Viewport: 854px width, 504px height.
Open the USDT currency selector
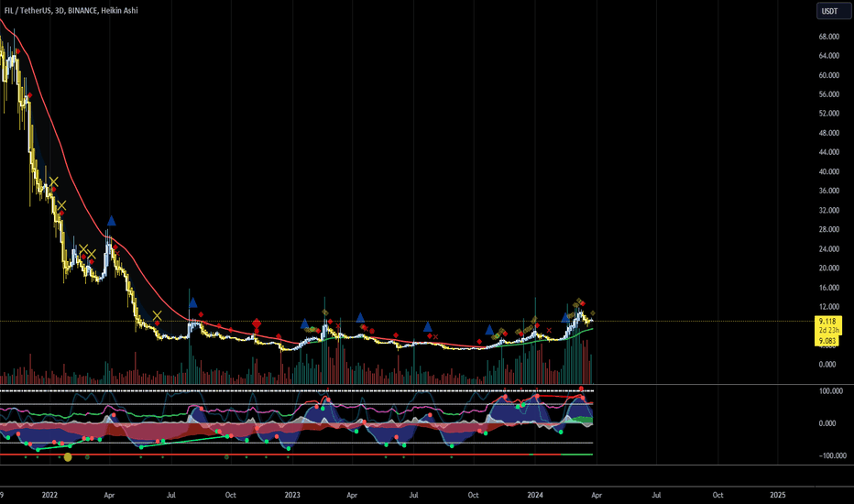[833, 11]
